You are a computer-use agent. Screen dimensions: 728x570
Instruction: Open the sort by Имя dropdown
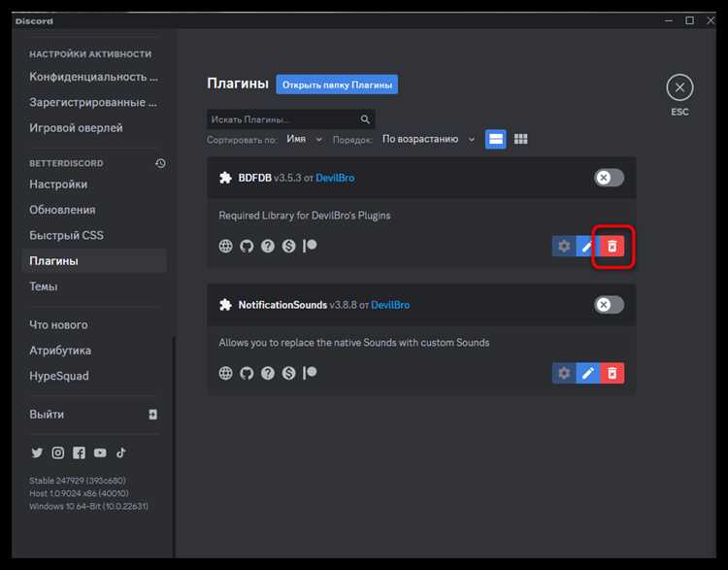[304, 139]
